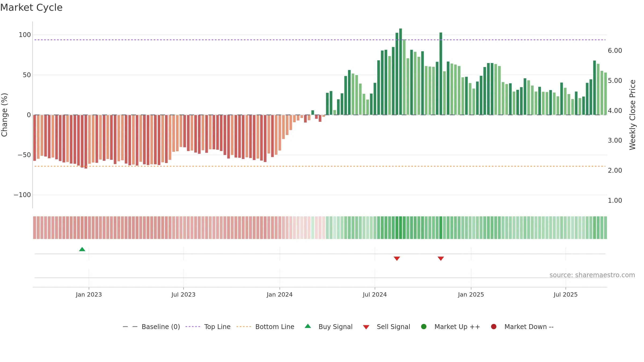Toggle the Baseline (0) legend entry
644x362 pixels.
(x=151, y=327)
